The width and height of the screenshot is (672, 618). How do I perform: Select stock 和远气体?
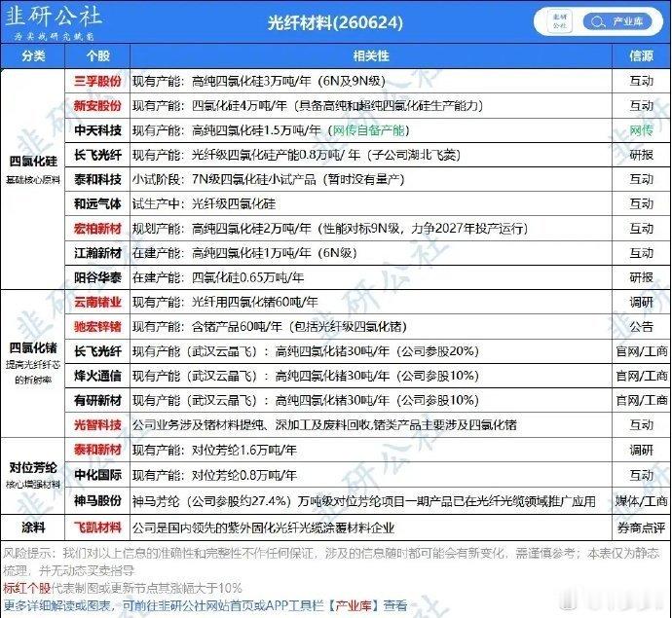click(x=97, y=203)
